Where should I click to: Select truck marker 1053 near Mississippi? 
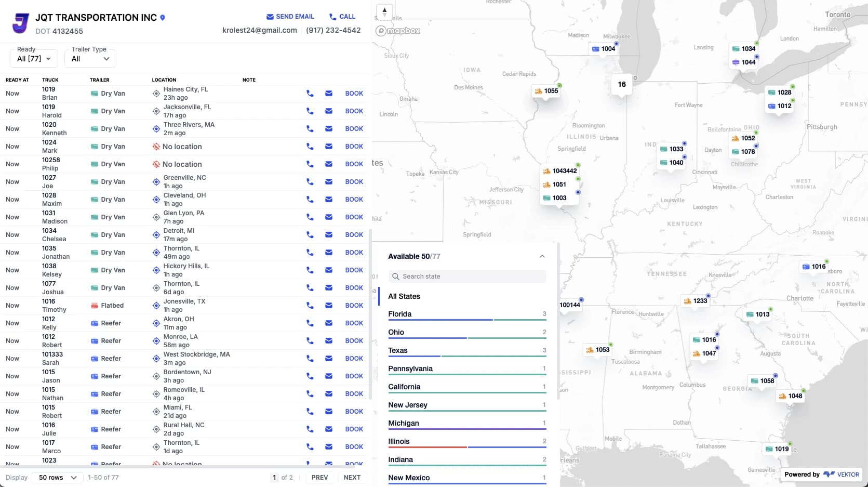598,350
